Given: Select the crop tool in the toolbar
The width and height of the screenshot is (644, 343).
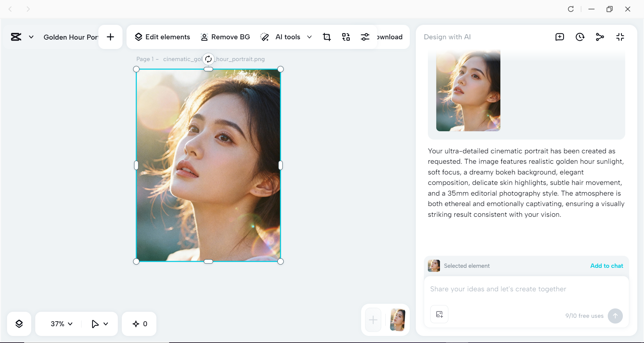Looking at the screenshot, I should pos(327,37).
